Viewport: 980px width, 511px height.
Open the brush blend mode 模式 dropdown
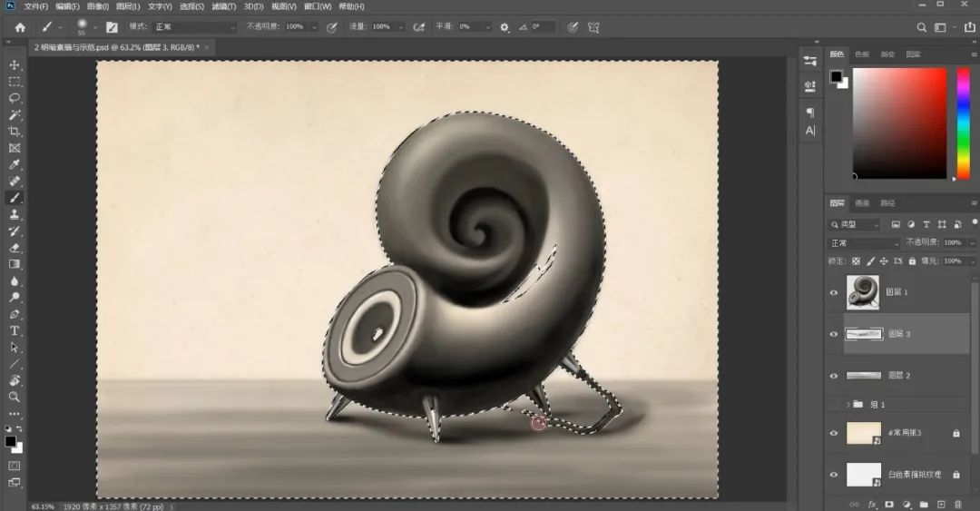click(x=194, y=27)
